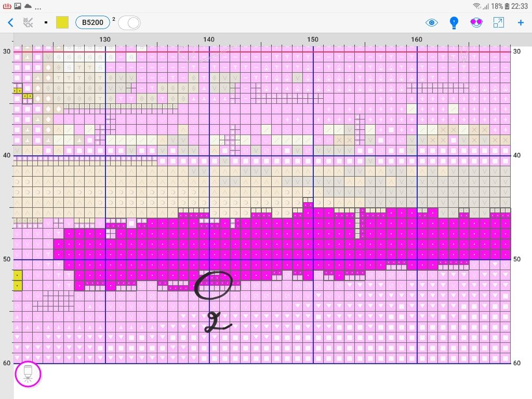The height and width of the screenshot is (399, 532).
Task: Toggle the eye visibility icon
Action: [431, 22]
